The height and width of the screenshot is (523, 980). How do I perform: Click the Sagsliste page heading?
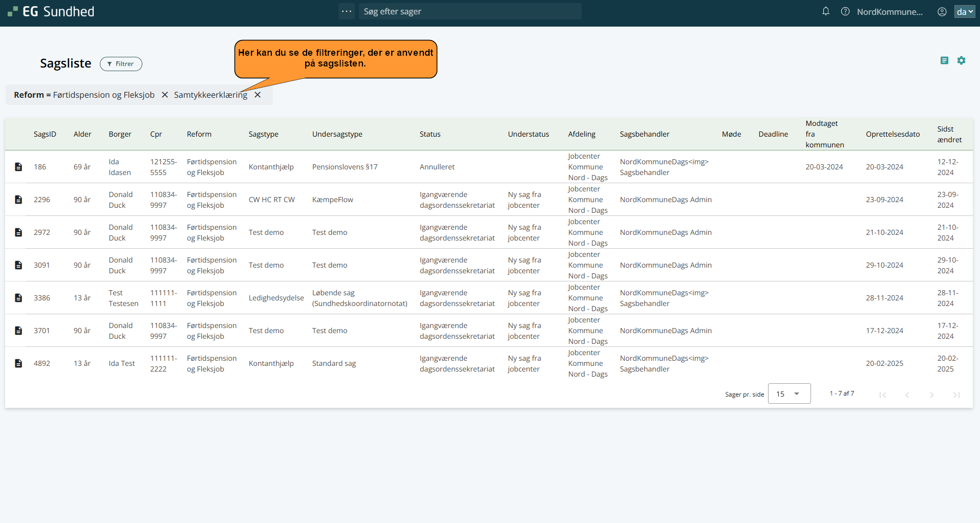[66, 63]
